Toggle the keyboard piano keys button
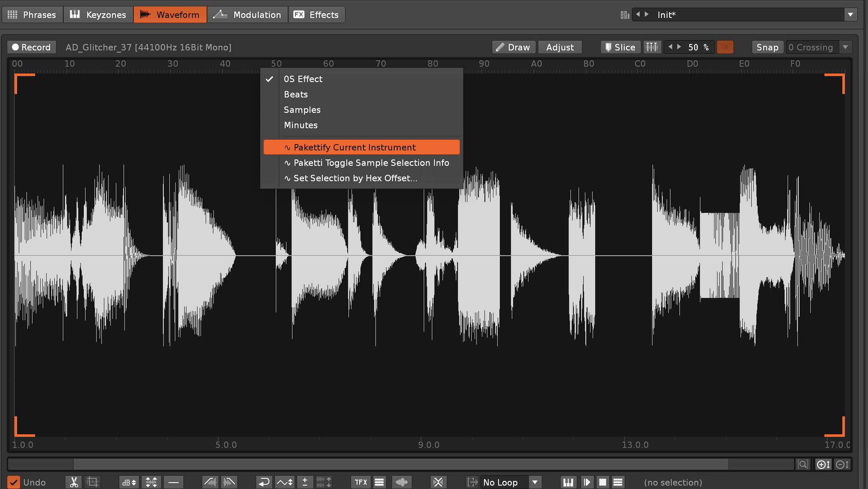Viewport: 868px width, 489px height. coord(568,482)
